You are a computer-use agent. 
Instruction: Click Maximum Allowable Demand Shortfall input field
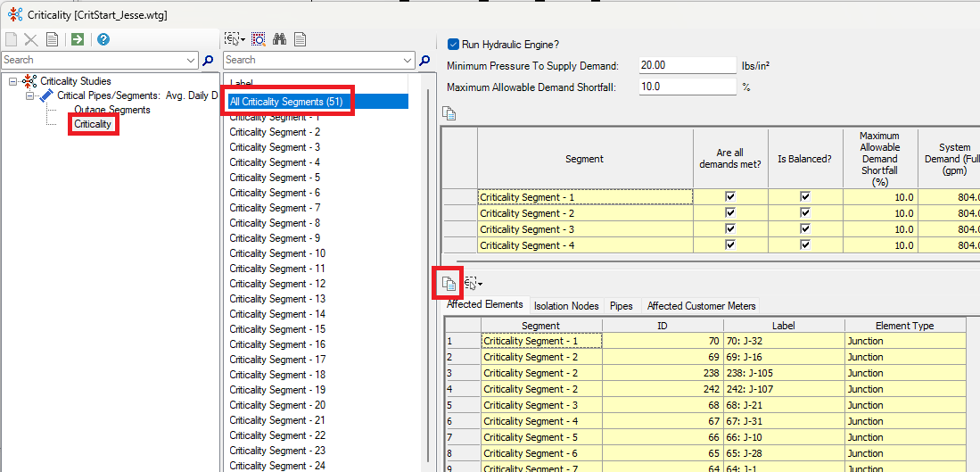pyautogui.click(x=686, y=87)
